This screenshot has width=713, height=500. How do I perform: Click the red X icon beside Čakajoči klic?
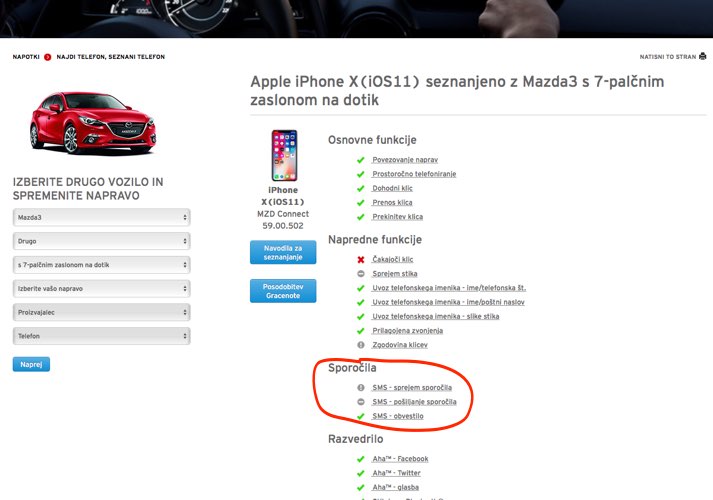[361, 260]
